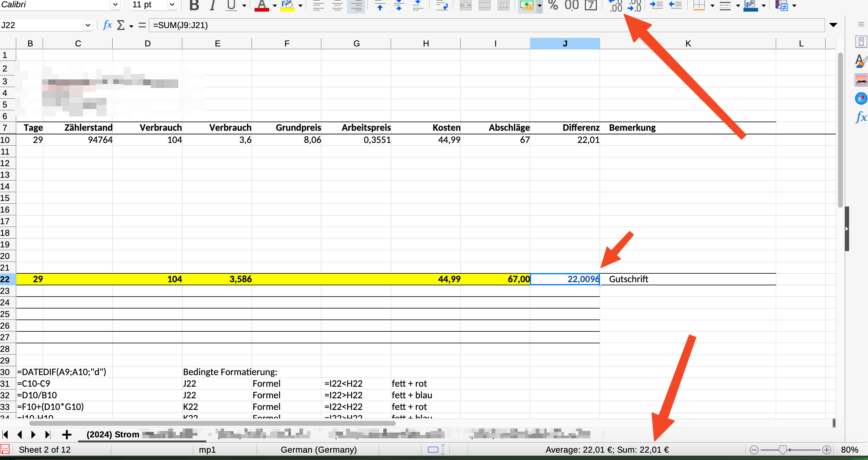Open the font name dropdown
The height and width of the screenshot is (460, 868).
point(115,5)
